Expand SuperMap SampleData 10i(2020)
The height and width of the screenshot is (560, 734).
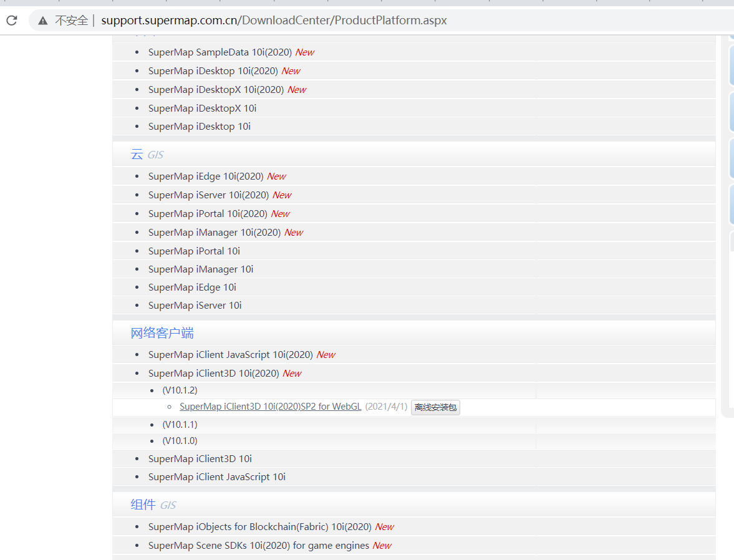click(220, 52)
